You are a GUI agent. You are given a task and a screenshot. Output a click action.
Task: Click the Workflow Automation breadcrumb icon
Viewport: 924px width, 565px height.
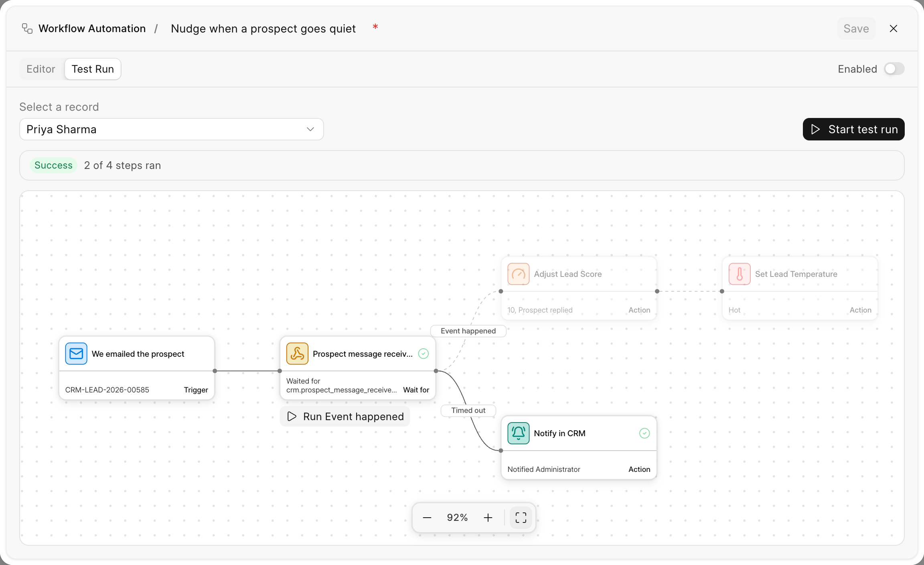[x=27, y=28]
